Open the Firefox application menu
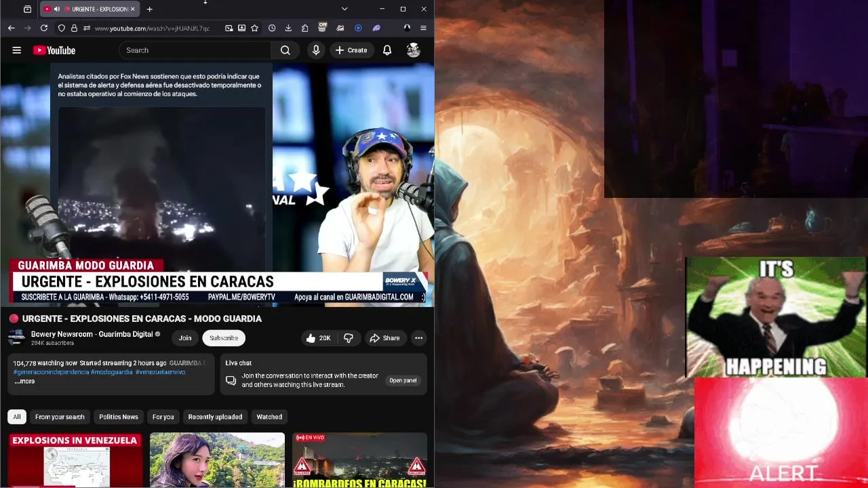Screen dimensions: 868x488 pyautogui.click(x=423, y=28)
